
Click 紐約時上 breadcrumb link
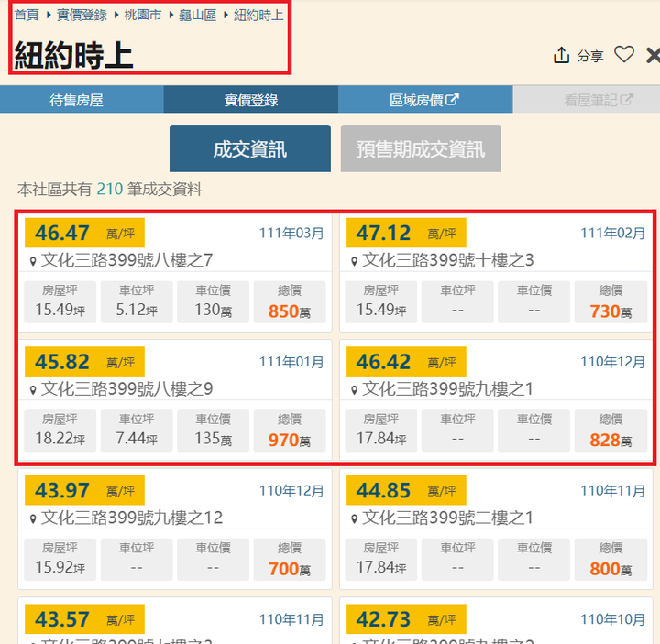(x=258, y=16)
